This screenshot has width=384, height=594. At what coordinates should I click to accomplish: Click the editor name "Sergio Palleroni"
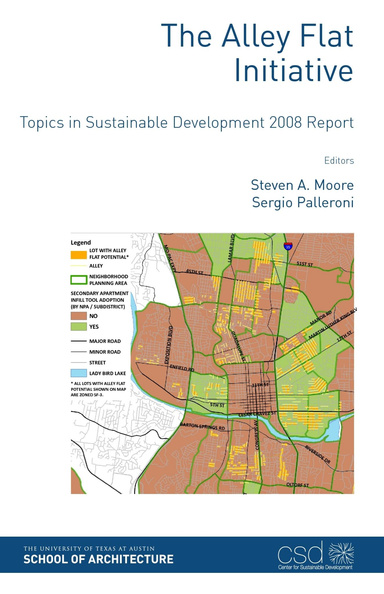click(303, 202)
